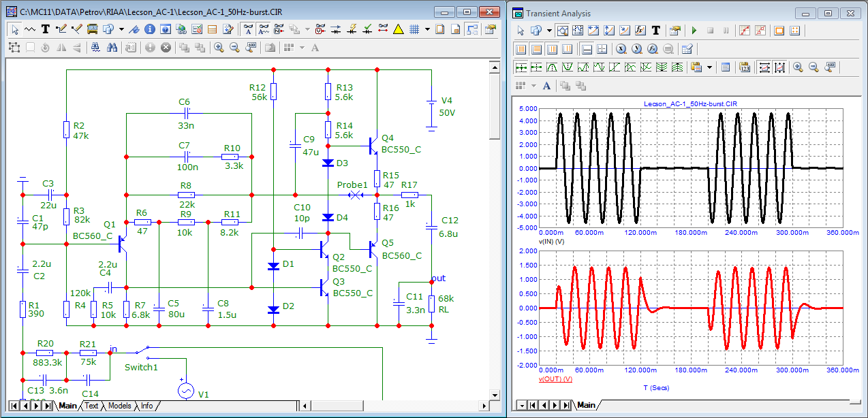Click the blue Info mode icon
The width and height of the screenshot is (868, 418).
point(149,29)
